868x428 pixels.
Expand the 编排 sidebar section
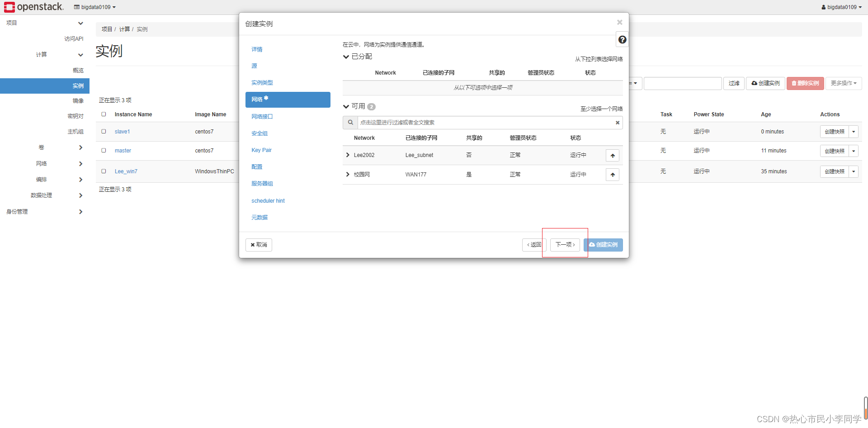pos(80,180)
